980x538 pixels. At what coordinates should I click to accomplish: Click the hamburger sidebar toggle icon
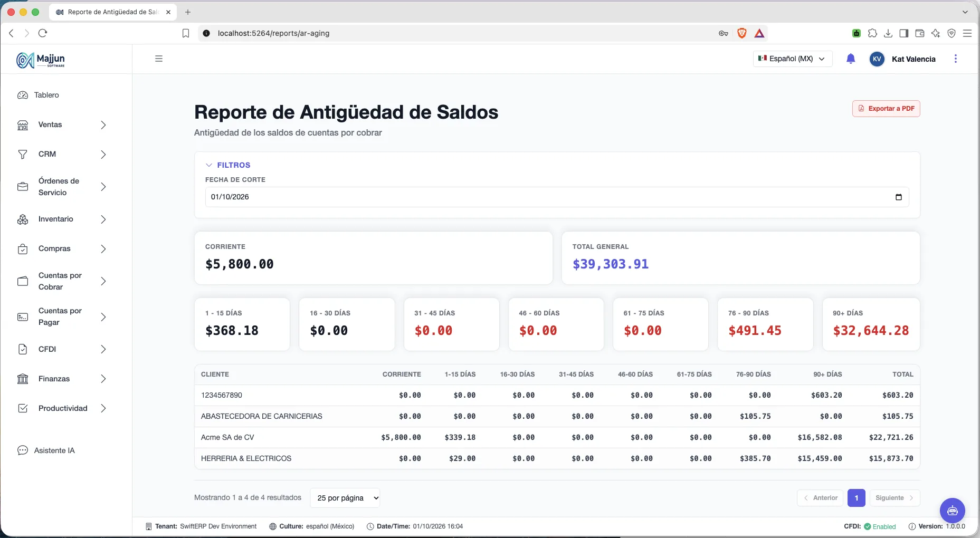(159, 59)
